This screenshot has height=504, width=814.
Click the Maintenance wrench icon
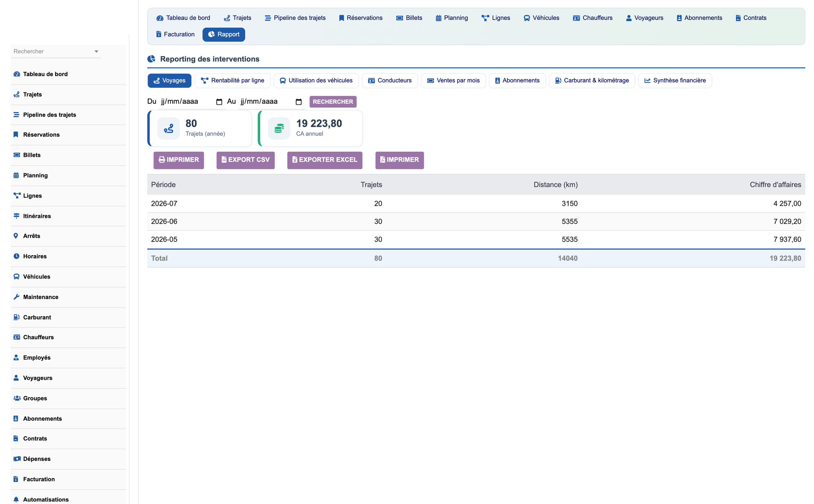tap(16, 297)
